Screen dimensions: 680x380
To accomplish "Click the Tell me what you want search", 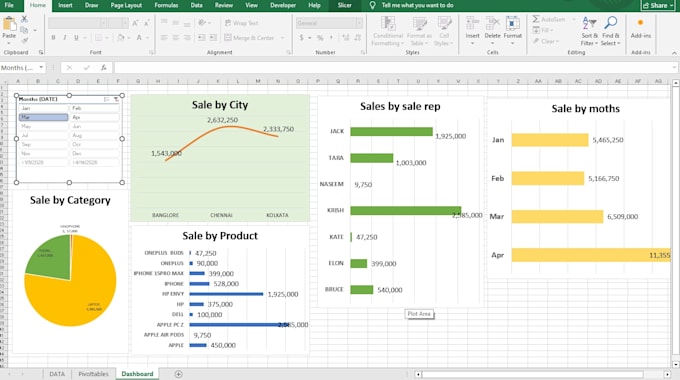I will coord(417,5).
